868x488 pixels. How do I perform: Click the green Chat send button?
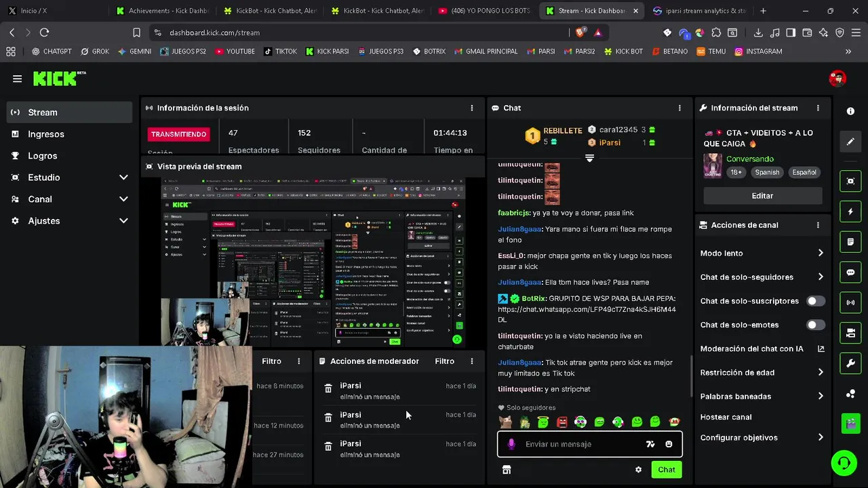pos(667,470)
